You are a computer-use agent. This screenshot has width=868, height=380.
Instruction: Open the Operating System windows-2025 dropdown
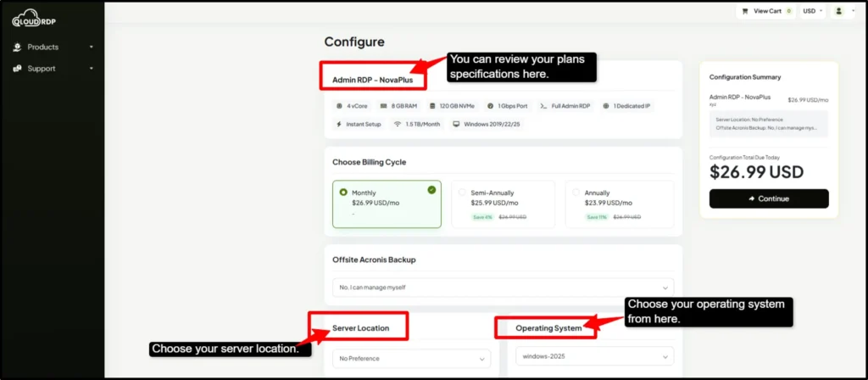coord(594,356)
